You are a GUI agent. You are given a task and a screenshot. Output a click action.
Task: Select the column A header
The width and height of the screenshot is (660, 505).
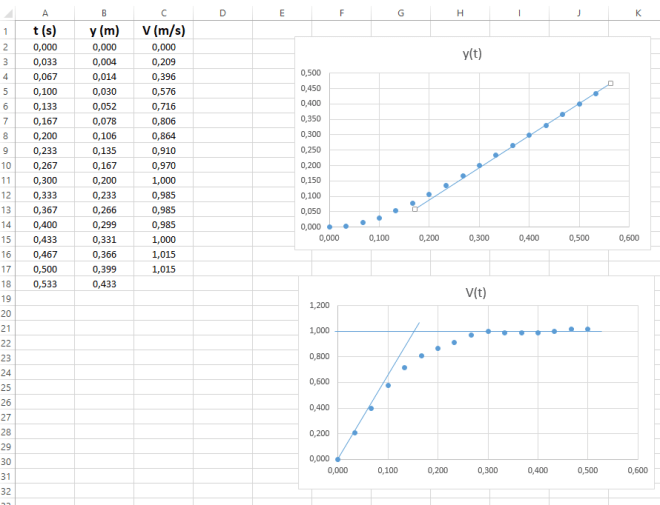click(46, 12)
